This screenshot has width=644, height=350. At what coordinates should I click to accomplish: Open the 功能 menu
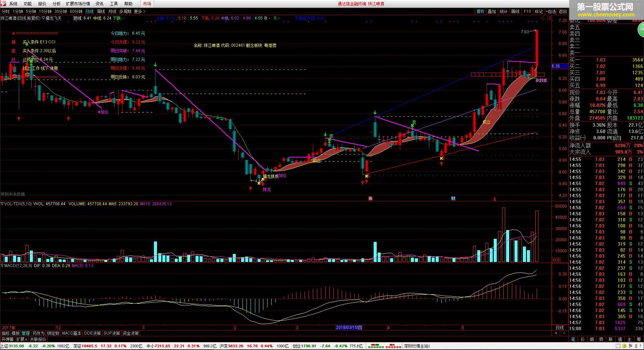[x=28, y=4]
